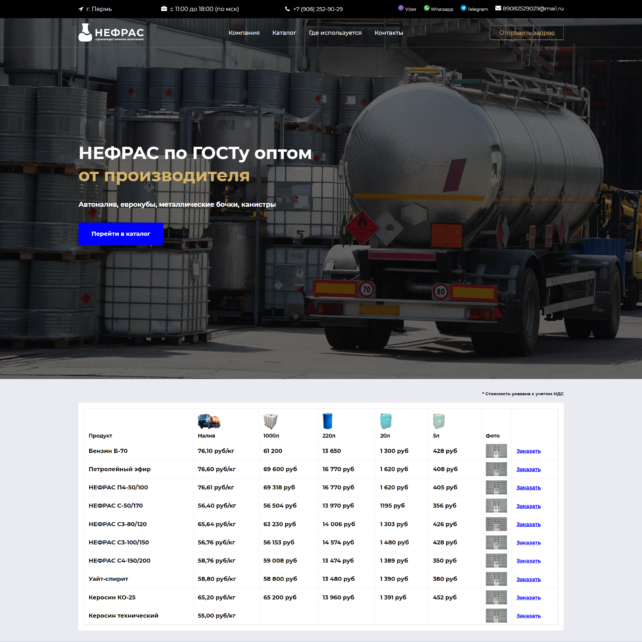Screen dimensions: 642x642
Task: Order Уайт-спирит via its Заказать link
Action: 528,579
